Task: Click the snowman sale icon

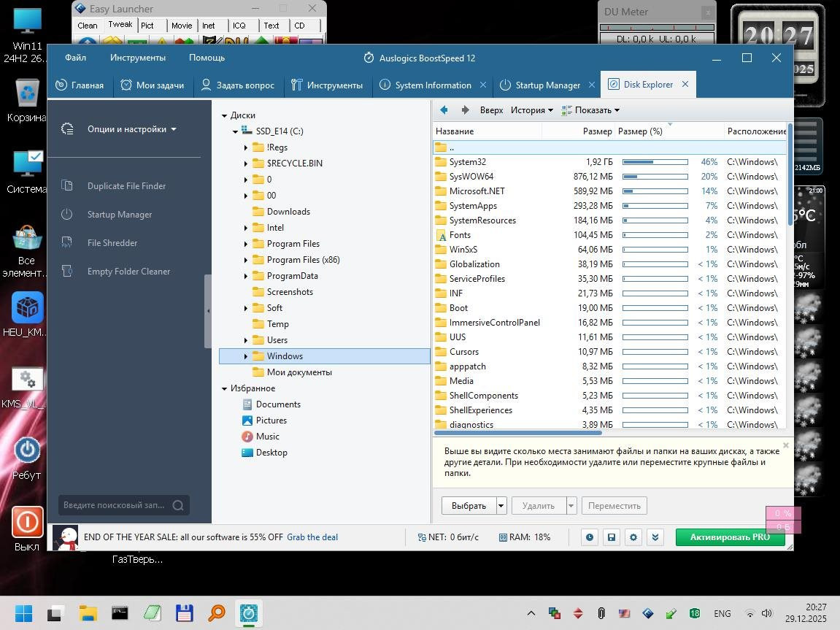Action: coord(66,537)
